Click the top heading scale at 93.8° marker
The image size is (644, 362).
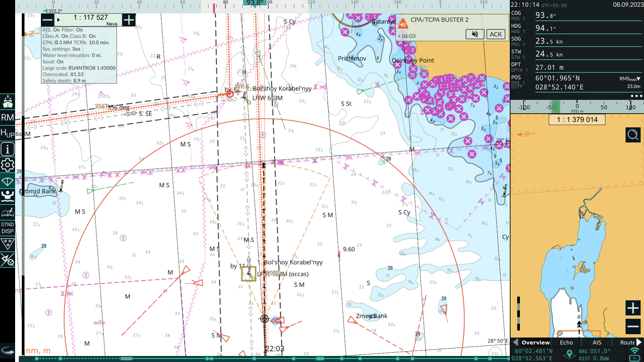pyautogui.click(x=255, y=3)
